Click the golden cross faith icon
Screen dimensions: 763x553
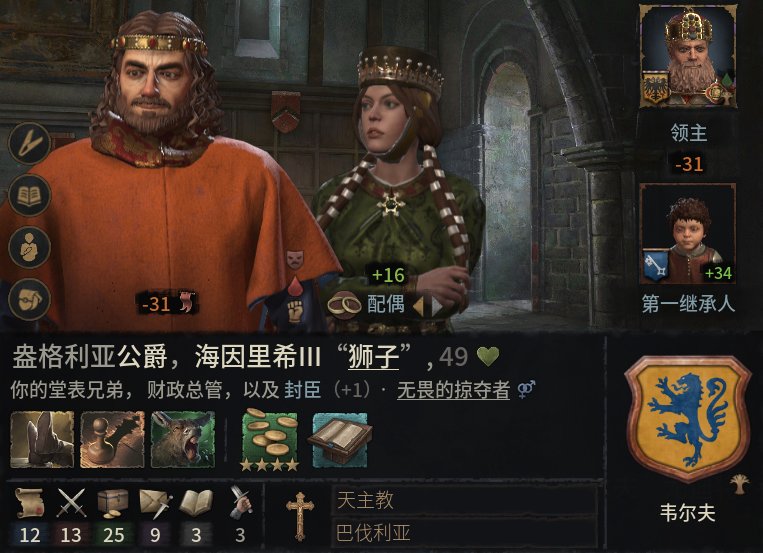point(300,516)
